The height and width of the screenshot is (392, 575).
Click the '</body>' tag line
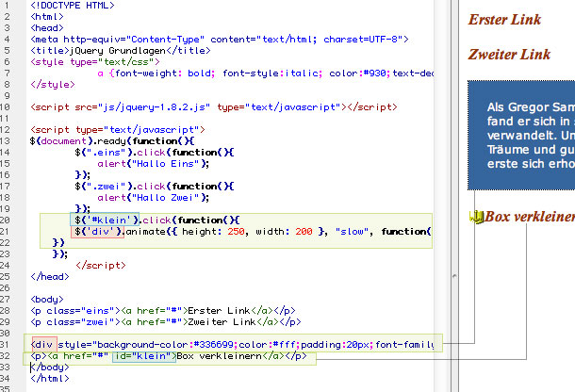50,367
